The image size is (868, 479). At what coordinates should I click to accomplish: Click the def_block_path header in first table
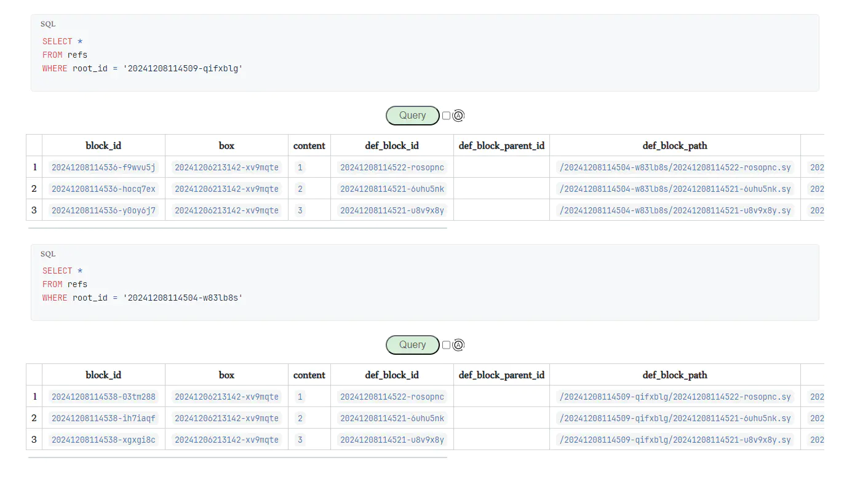pyautogui.click(x=675, y=146)
